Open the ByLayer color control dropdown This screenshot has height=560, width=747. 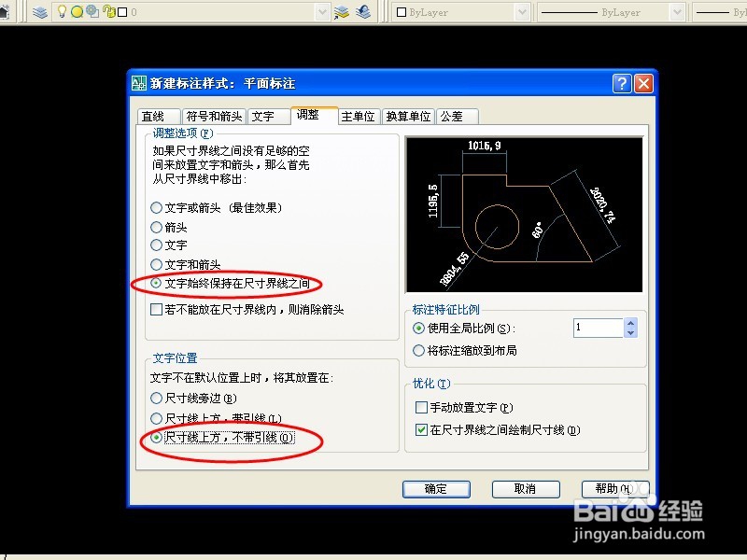coord(519,12)
